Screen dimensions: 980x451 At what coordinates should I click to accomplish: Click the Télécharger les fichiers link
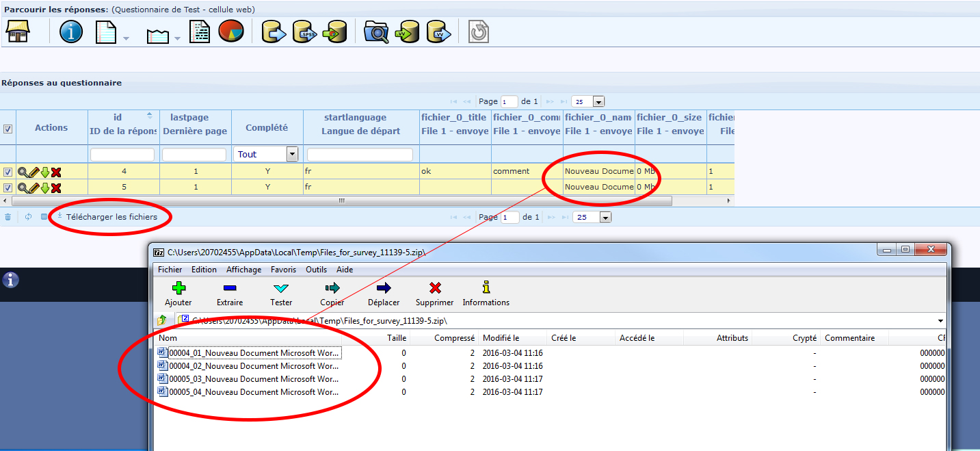coord(111,217)
